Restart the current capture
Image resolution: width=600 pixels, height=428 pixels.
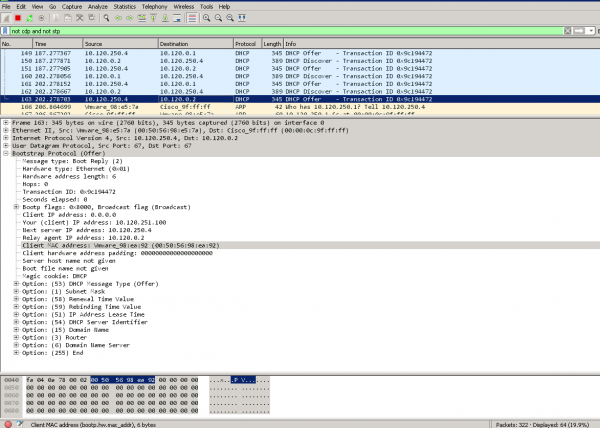30,18
